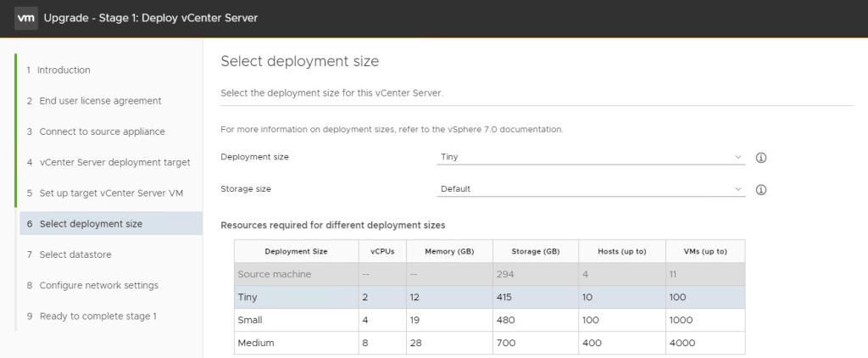Select the Small deployment size row
This screenshot has width=868, height=358.
pos(489,321)
